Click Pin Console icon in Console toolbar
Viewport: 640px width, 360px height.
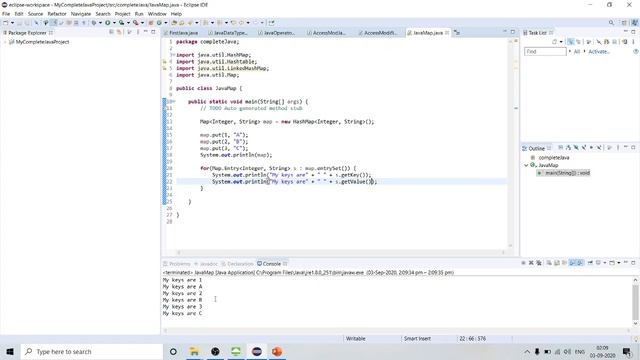click(590, 263)
